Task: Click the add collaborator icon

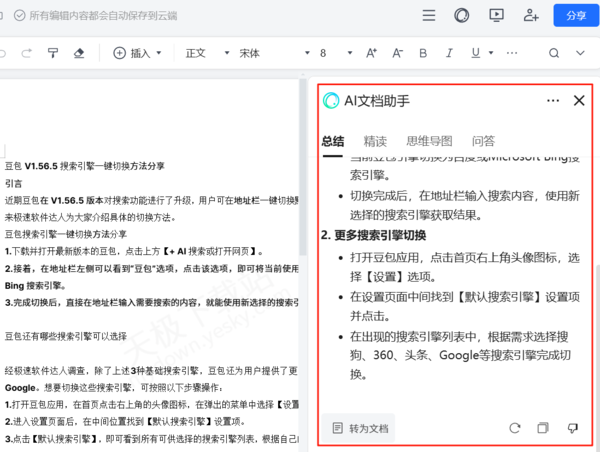Action: (531, 15)
